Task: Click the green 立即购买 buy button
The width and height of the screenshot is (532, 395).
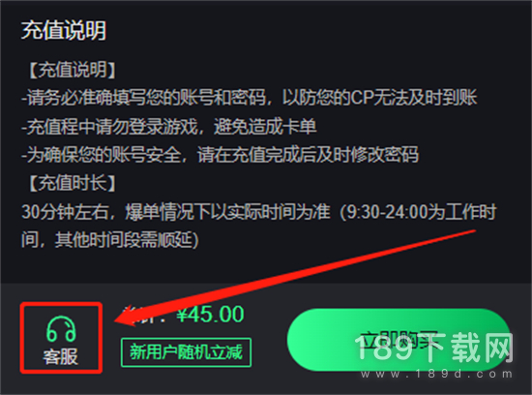Action: coord(399,340)
